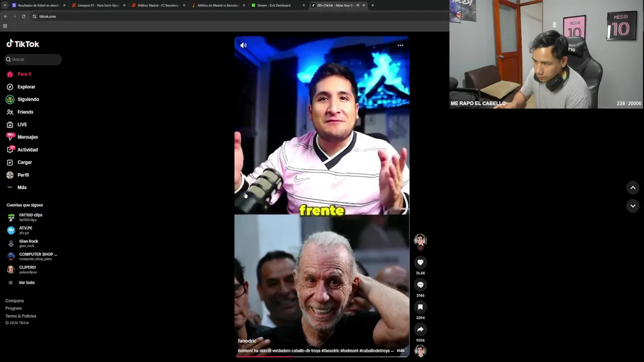
Task: Click the hashtag #caballodetroya in caption
Action: click(x=374, y=350)
